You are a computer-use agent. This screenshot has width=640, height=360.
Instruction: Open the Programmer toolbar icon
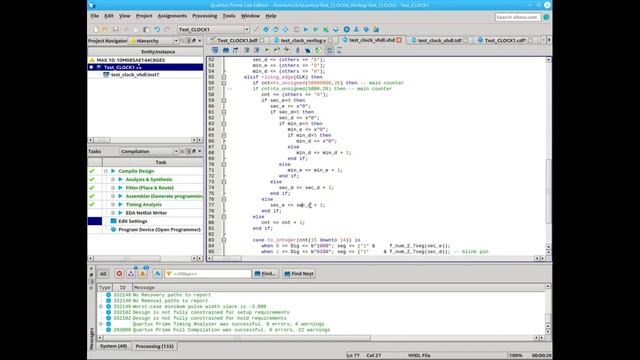(x=366, y=29)
